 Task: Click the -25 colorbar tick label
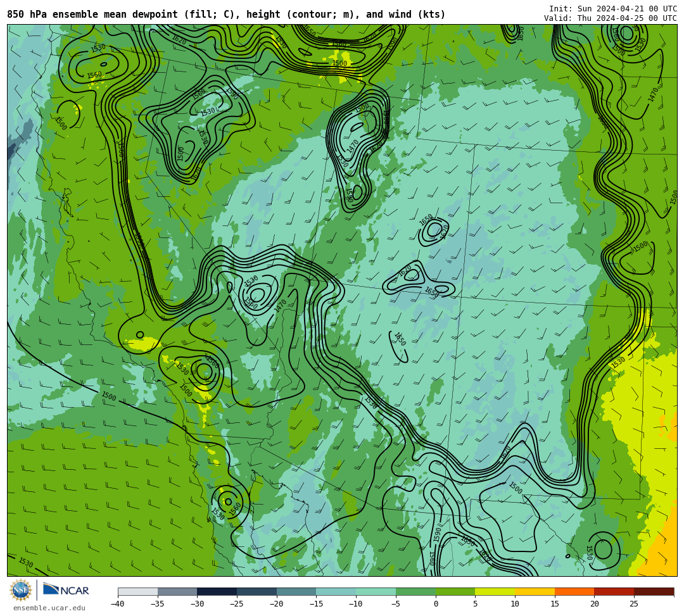(236, 604)
